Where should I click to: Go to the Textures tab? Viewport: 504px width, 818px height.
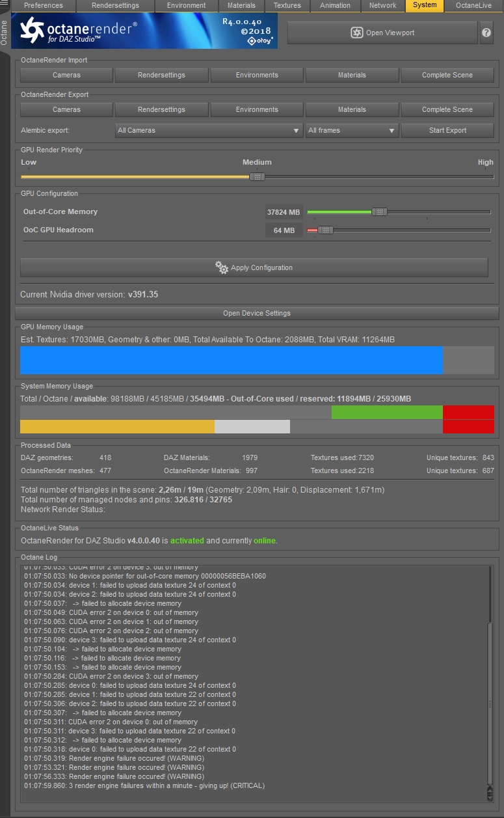coord(287,6)
